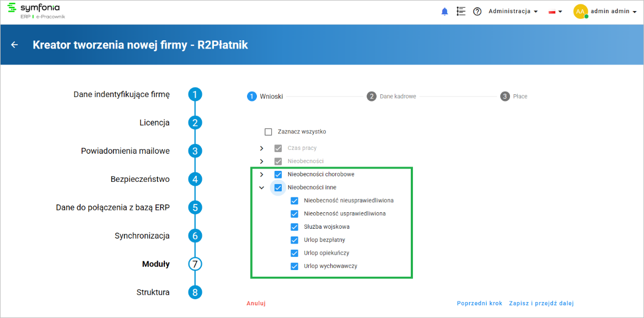Uncheck Nieobecności chorobowe checkbox
Screen dimensions: 644x318
point(278,174)
